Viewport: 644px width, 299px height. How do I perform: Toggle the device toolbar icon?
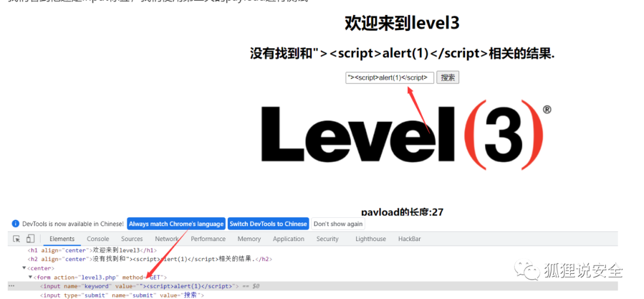[30, 239]
